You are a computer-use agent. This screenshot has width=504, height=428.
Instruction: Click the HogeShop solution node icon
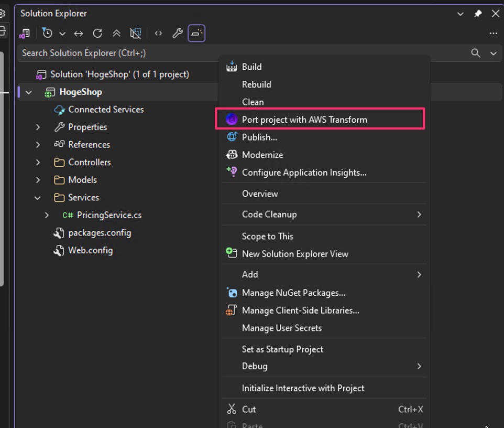click(41, 75)
